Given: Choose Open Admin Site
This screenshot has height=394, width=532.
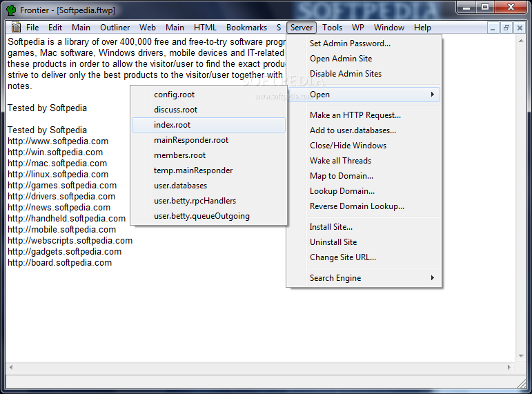Looking at the screenshot, I should click(364, 59).
